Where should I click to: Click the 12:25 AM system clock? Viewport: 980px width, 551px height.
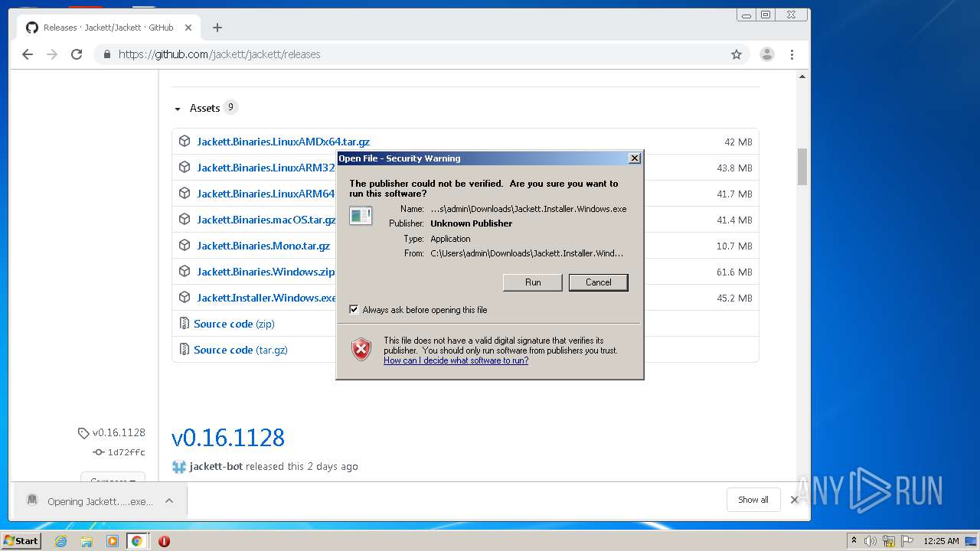coord(941,541)
